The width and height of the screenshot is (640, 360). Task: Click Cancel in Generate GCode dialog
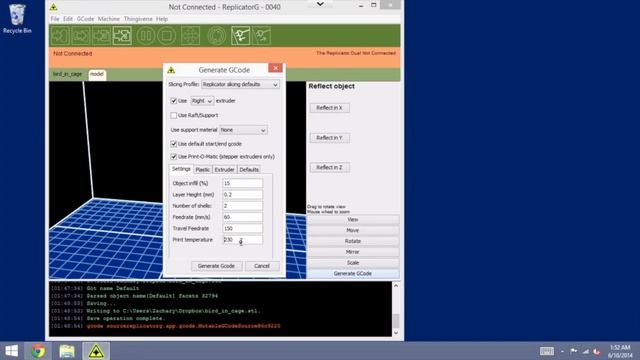click(x=262, y=266)
